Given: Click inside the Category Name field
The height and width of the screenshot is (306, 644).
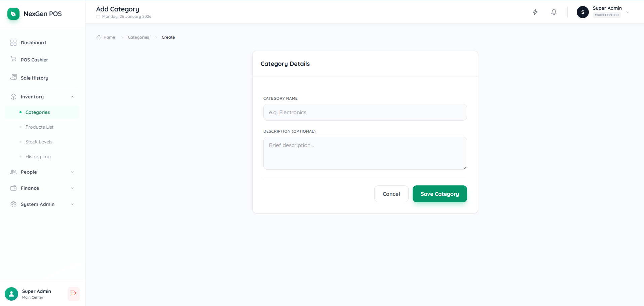Looking at the screenshot, I should coord(365,112).
